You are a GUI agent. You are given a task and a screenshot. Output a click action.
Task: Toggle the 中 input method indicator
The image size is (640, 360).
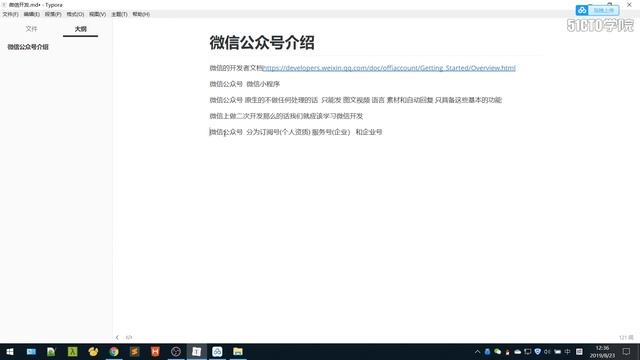pyautogui.click(x=567, y=351)
